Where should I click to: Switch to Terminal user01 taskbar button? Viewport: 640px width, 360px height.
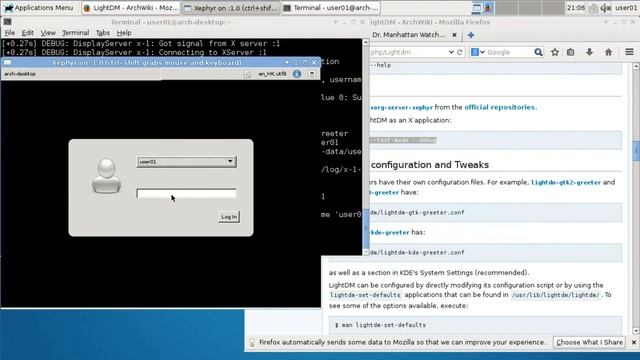tap(331, 7)
